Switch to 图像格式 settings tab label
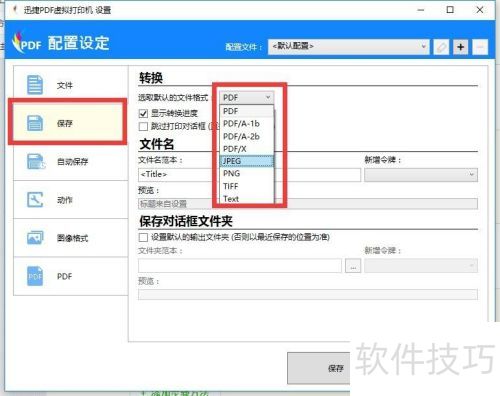The height and width of the screenshot is (396, 500). (72, 238)
